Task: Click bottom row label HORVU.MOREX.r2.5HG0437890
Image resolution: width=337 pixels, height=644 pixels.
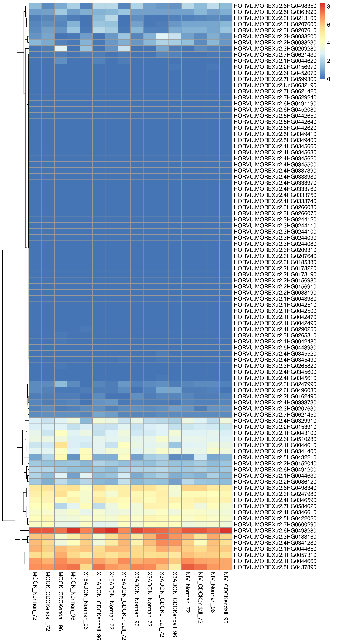Action: (x=275, y=567)
